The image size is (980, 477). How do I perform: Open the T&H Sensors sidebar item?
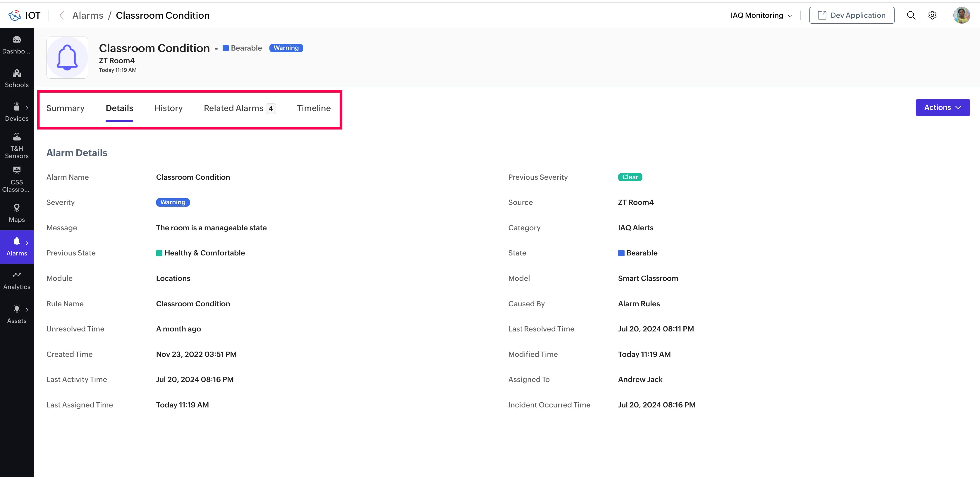pyautogui.click(x=16, y=146)
